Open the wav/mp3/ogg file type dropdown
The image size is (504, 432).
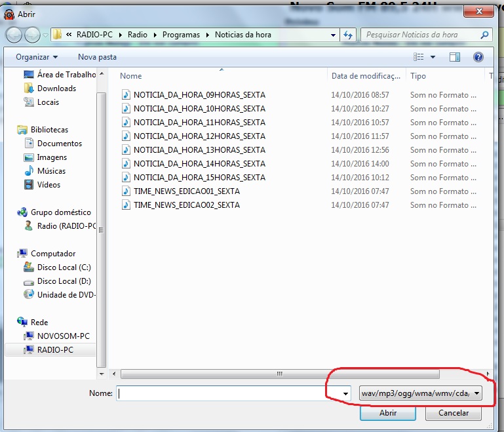[x=420, y=393]
